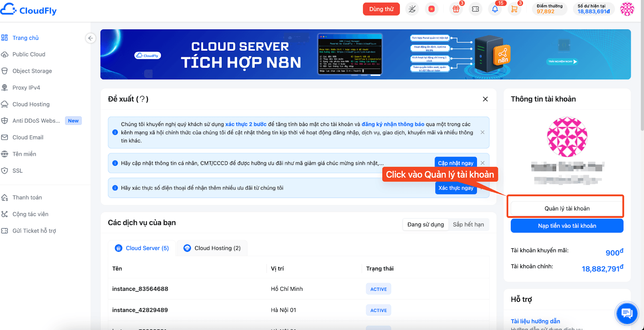Open Tài liệu hướng dẫn link
The image size is (644, 330).
pos(535,321)
